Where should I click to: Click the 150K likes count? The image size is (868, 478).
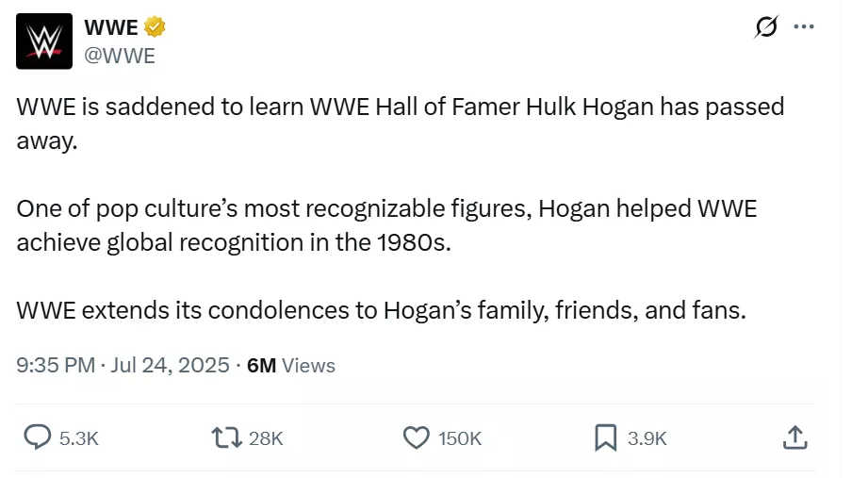460,438
